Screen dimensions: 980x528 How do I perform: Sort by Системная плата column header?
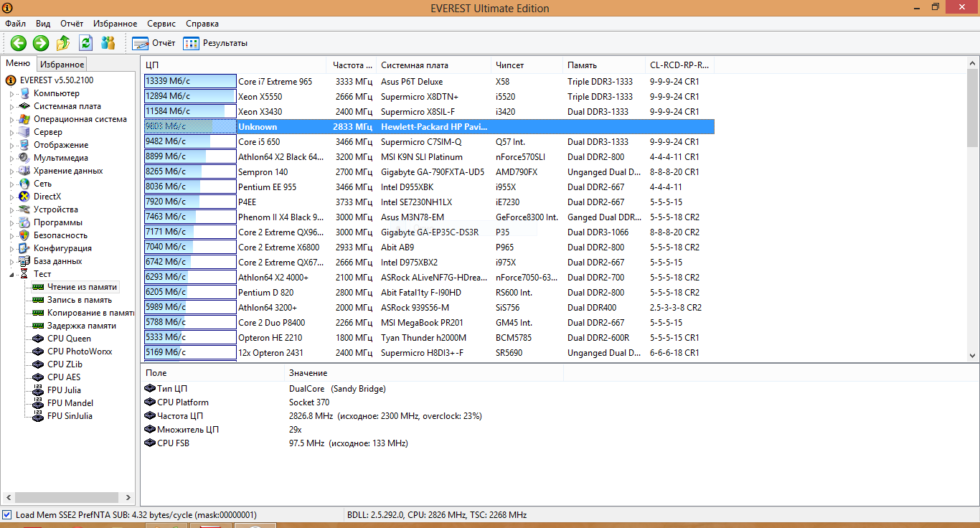[x=433, y=65]
